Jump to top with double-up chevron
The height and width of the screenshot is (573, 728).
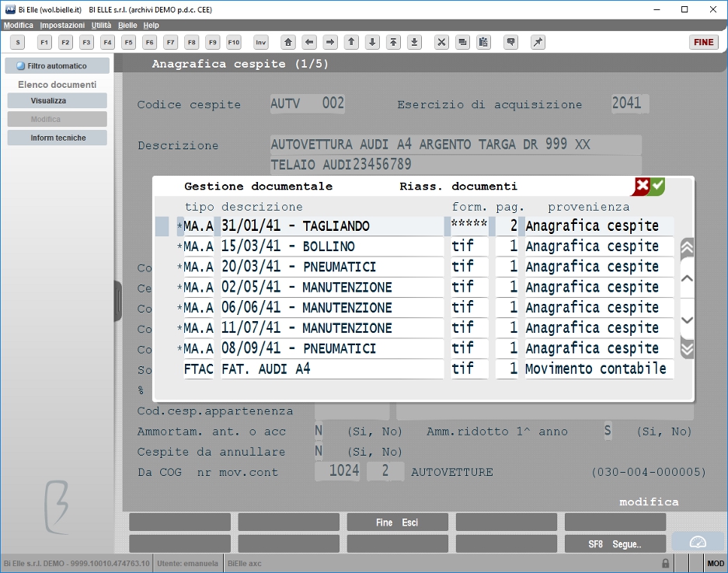tap(687, 249)
